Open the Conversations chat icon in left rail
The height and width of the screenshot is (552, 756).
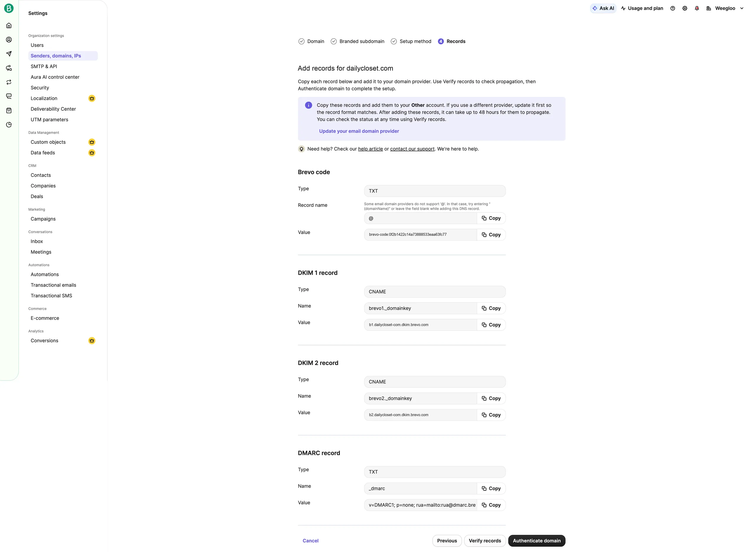coord(9,96)
